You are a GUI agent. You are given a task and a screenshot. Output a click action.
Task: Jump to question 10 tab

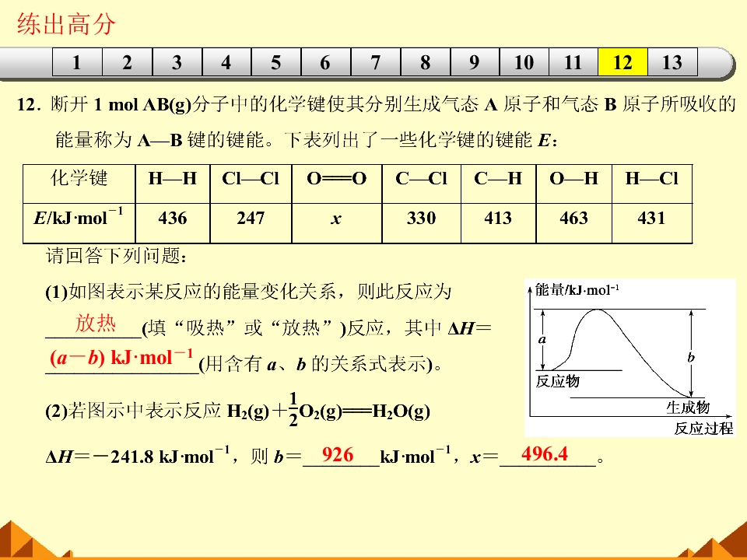(524, 62)
